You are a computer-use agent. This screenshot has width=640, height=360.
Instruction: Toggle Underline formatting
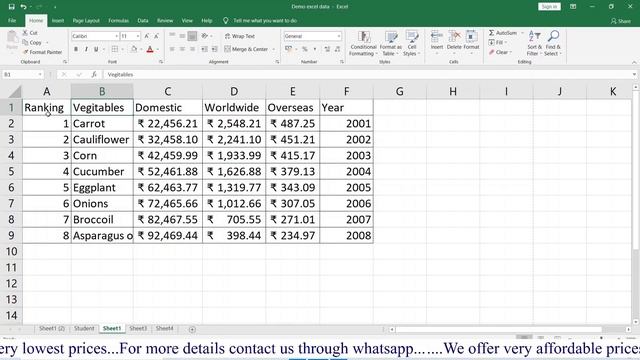[96, 49]
